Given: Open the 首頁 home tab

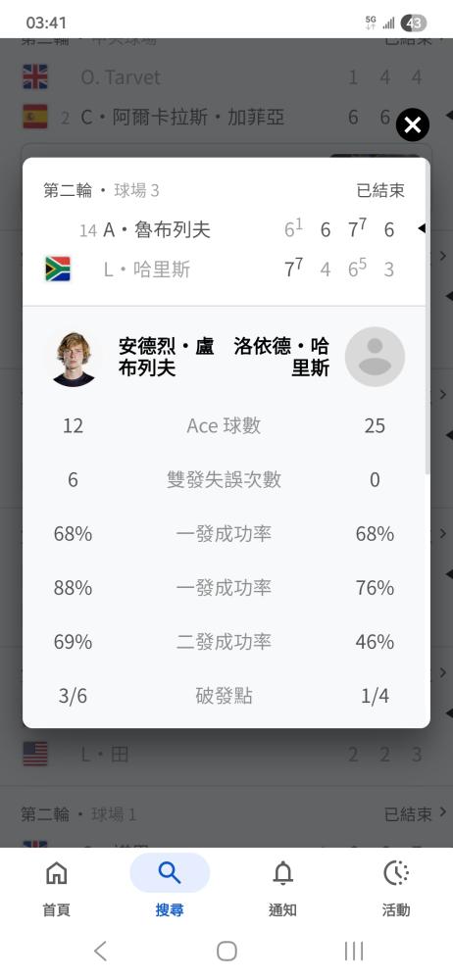Looking at the screenshot, I should click(56, 888).
